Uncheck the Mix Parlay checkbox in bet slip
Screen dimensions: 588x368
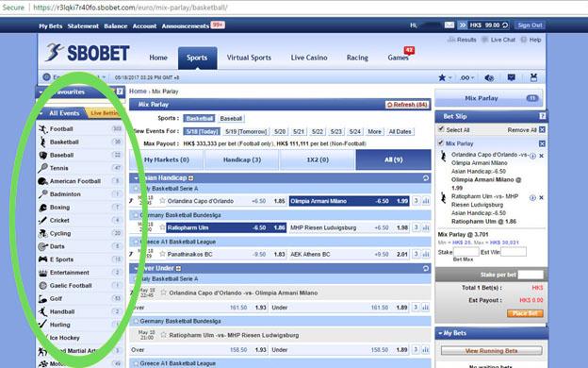pyautogui.click(x=441, y=142)
